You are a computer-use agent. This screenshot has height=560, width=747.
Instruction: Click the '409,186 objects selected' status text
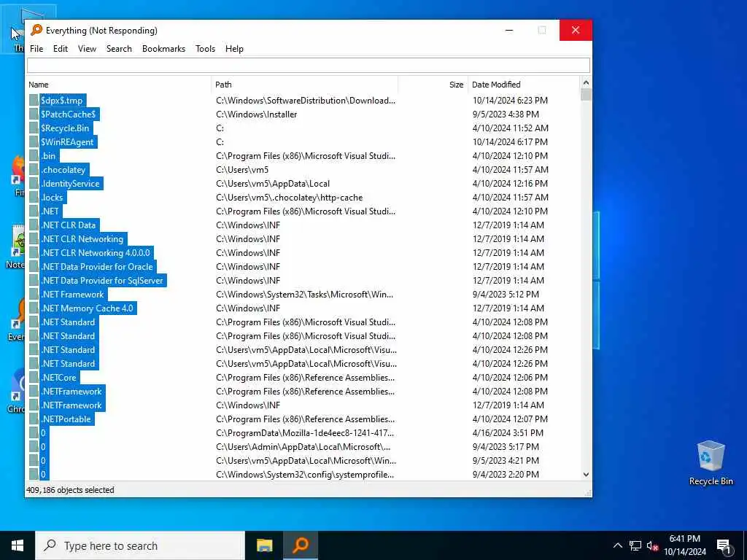point(70,489)
